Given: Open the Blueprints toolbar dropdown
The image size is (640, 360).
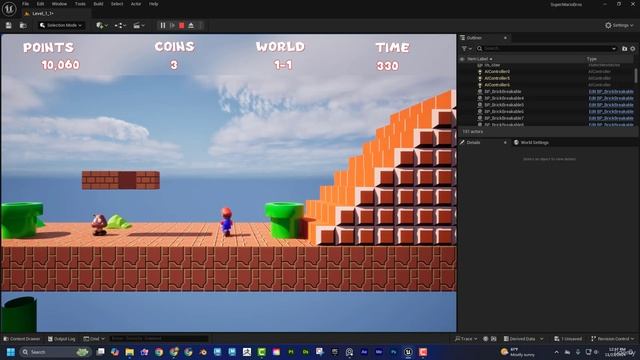Looking at the screenshot, I should point(120,25).
